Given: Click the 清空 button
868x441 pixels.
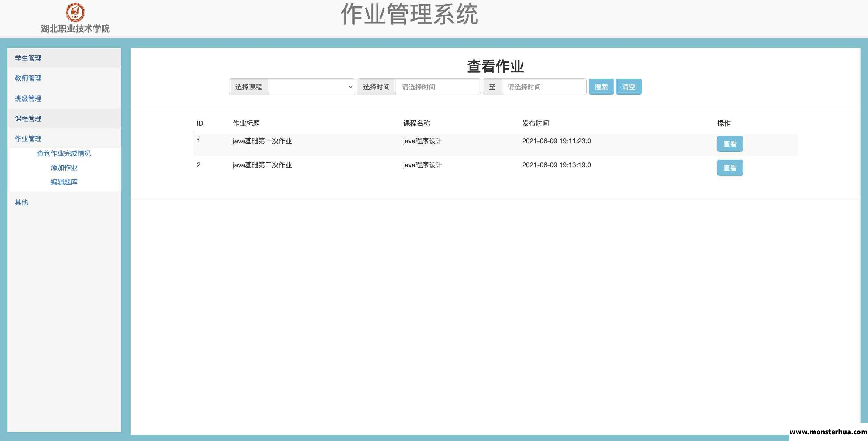Looking at the screenshot, I should point(629,87).
